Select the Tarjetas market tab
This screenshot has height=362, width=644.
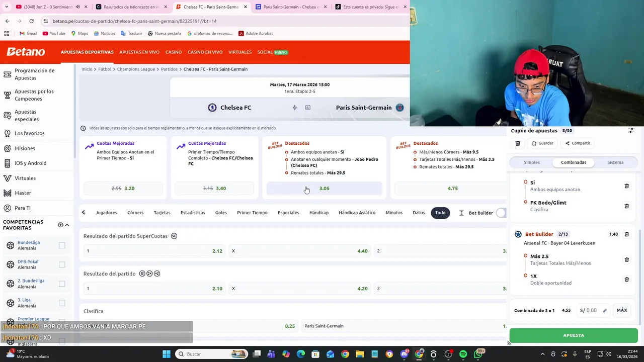click(x=162, y=213)
